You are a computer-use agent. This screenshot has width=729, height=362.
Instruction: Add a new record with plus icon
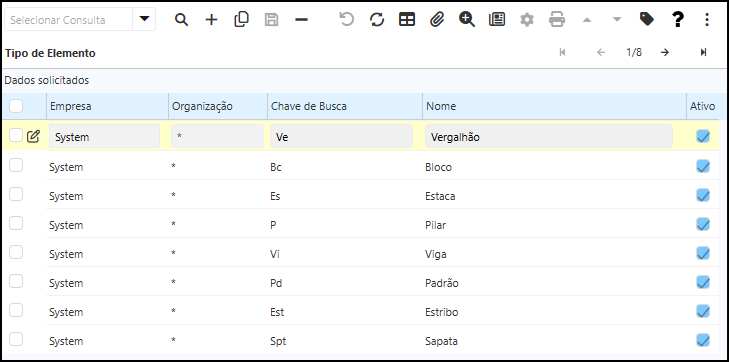pos(212,20)
